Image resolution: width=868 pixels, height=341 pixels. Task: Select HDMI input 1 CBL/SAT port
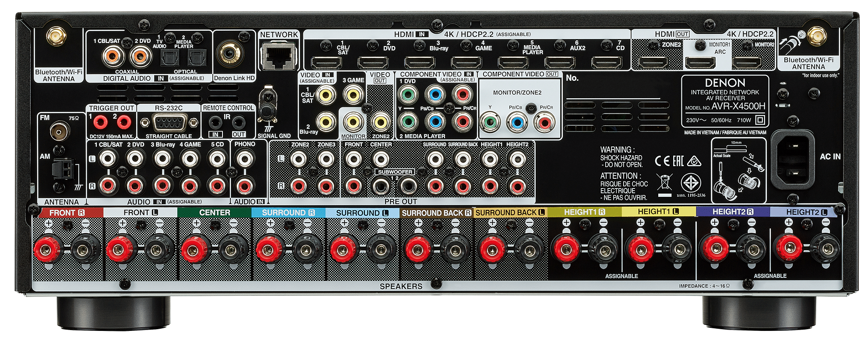point(326,63)
